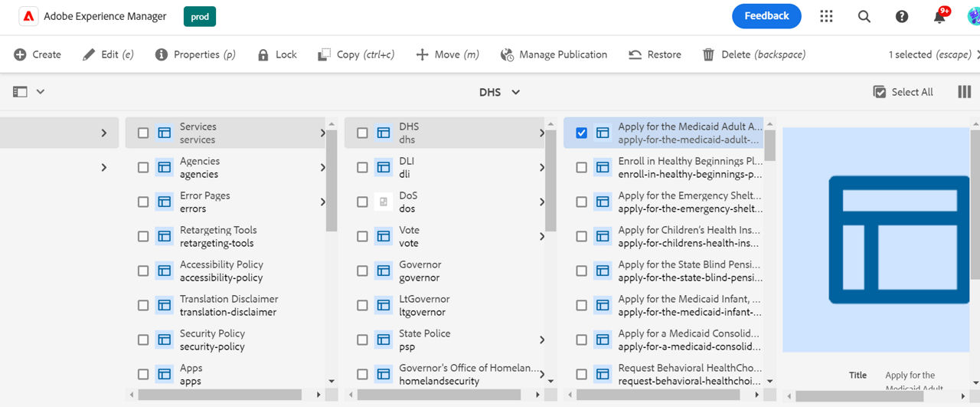The height and width of the screenshot is (407, 980).
Task: Click the Adobe logo icon
Action: (28, 16)
